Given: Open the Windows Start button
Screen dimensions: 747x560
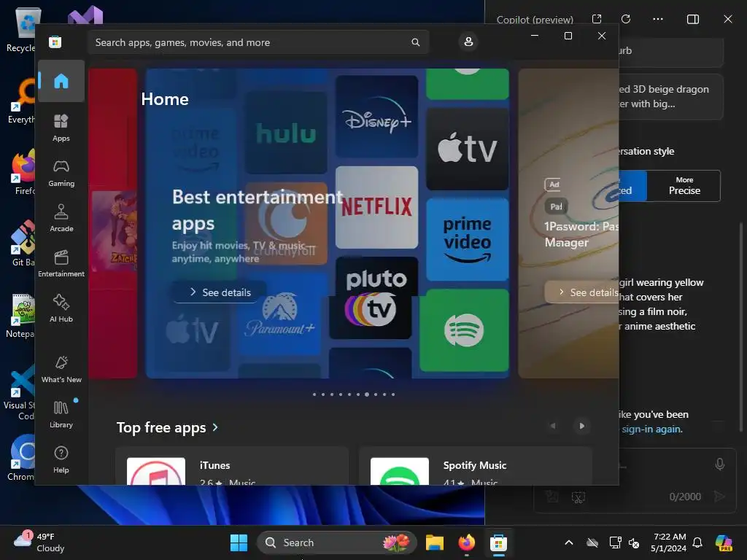Looking at the screenshot, I should pos(239,542).
